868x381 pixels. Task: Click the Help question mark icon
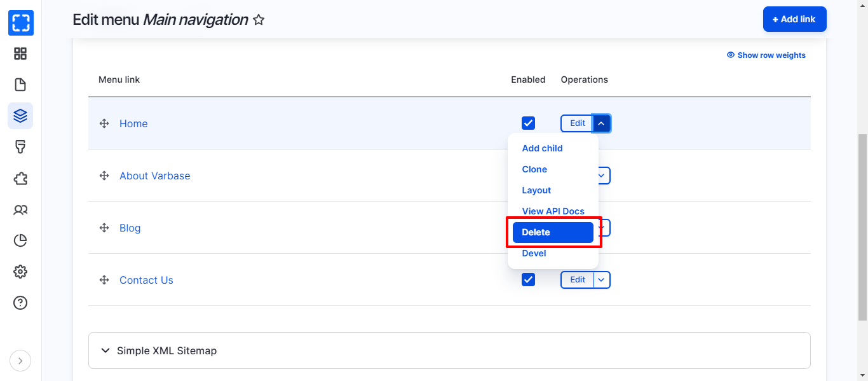click(20, 303)
